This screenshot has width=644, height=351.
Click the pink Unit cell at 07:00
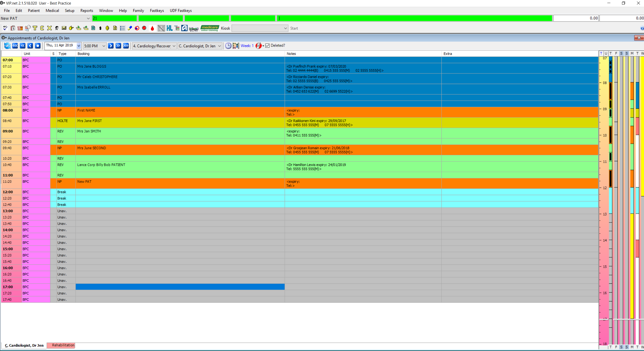[x=36, y=60]
